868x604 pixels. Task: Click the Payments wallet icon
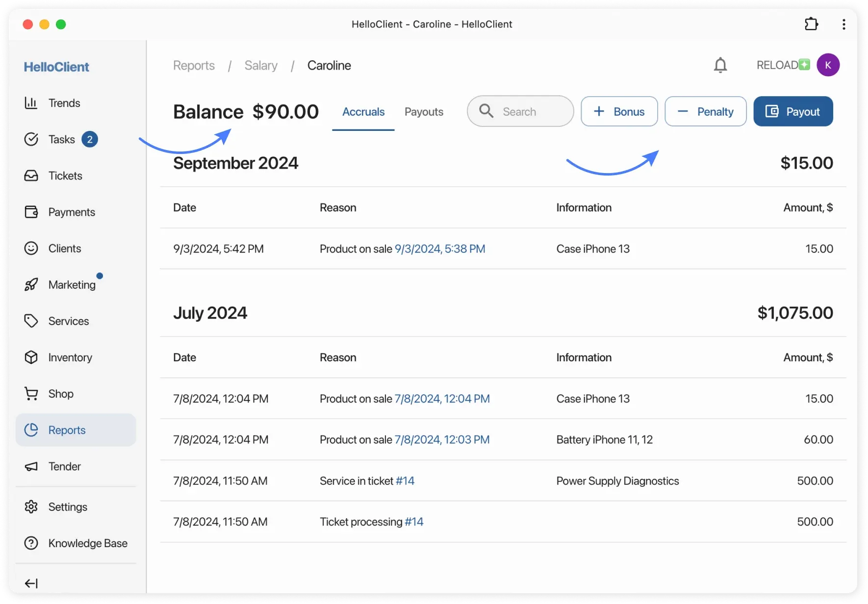click(31, 212)
